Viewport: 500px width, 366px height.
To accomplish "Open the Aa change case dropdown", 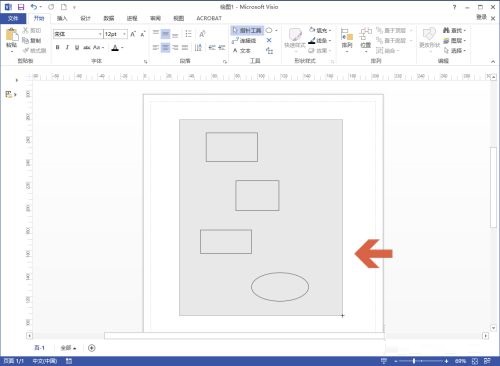I will [98, 48].
